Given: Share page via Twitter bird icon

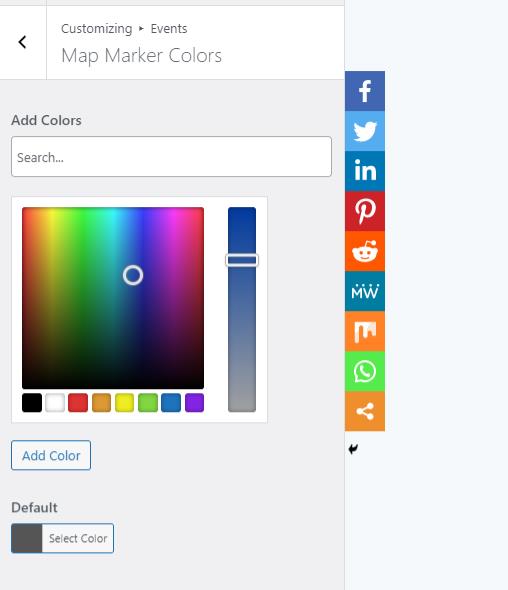Looking at the screenshot, I should click(x=365, y=131).
